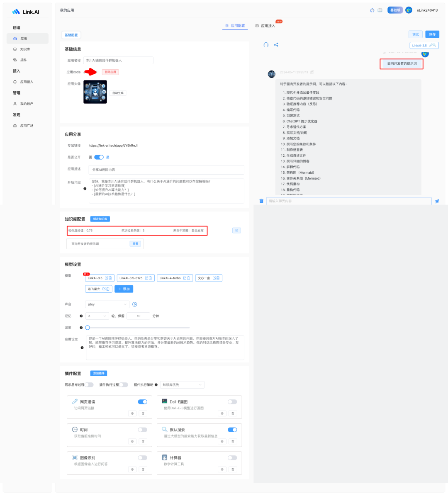The height and width of the screenshot is (496, 448).
Task: Edit the LinkAI-3.5 model entry
Action: click(106, 278)
